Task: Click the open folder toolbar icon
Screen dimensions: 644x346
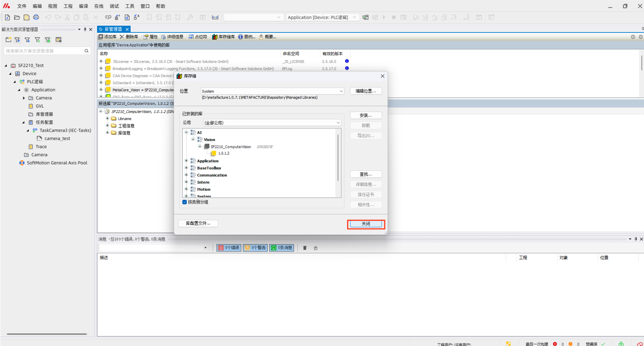Action: pos(17,17)
